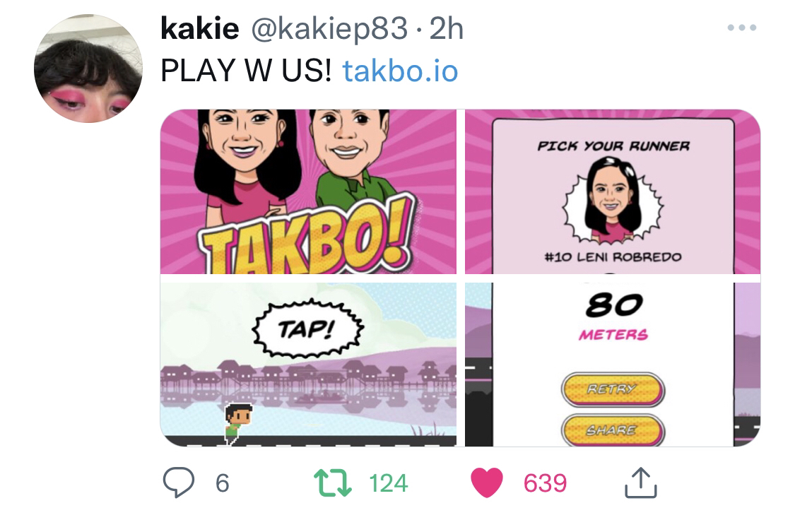Open the Pick Your Runner image
Viewport: 795px width, 532px height.
[613, 191]
